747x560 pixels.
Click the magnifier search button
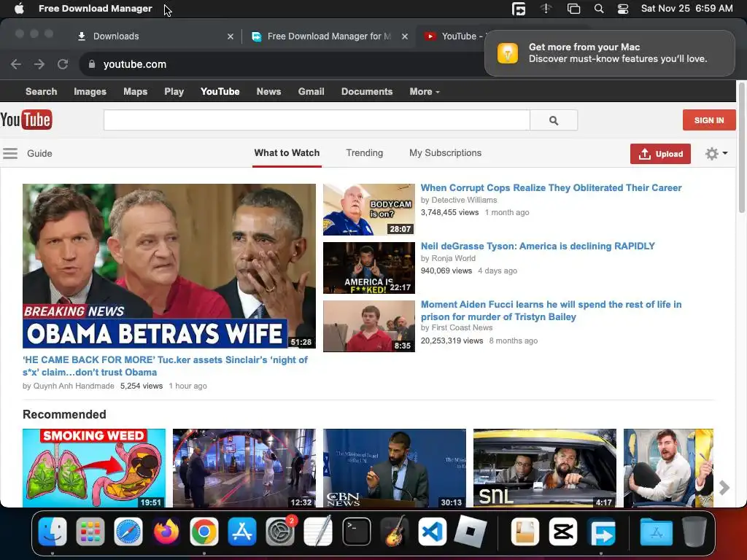point(554,120)
